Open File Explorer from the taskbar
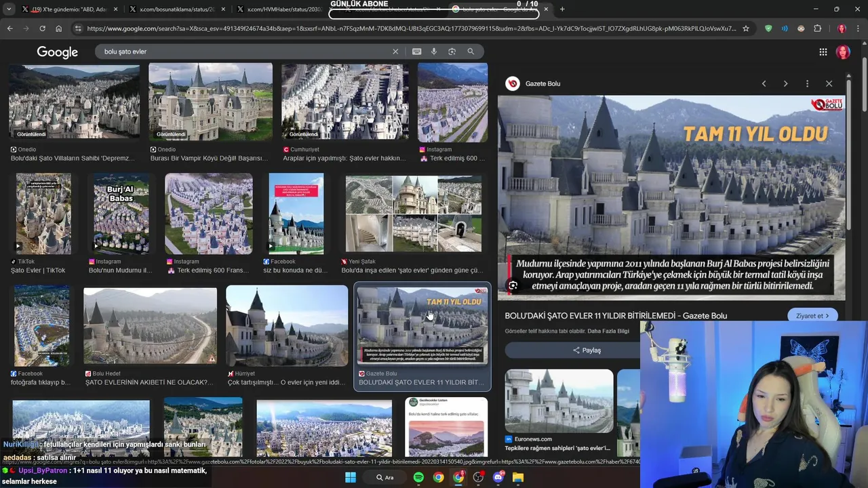Screen dimensions: 868x488 518,477
